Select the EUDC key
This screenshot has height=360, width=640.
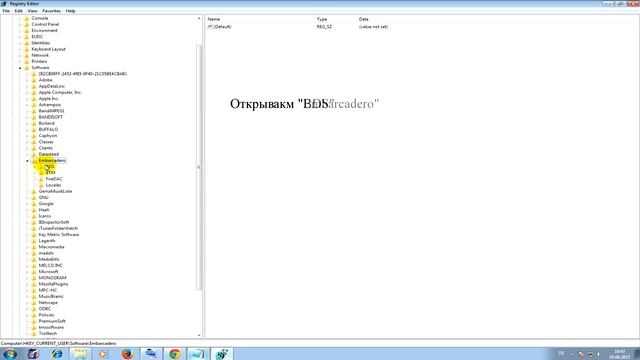coord(37,37)
